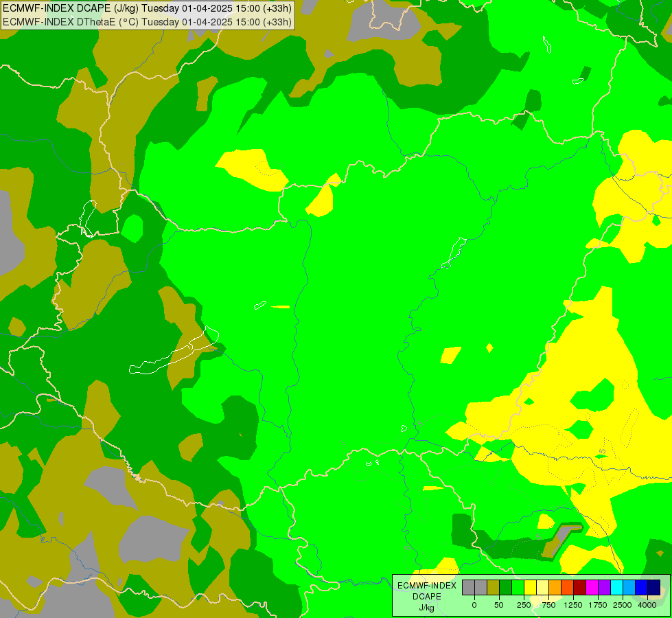Click the '0' legend scale value

tap(474, 605)
